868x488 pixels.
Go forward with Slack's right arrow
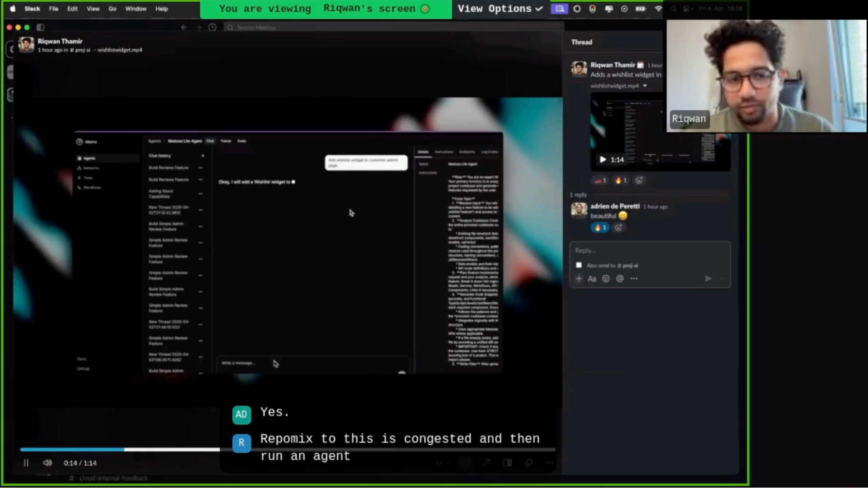pyautogui.click(x=198, y=27)
